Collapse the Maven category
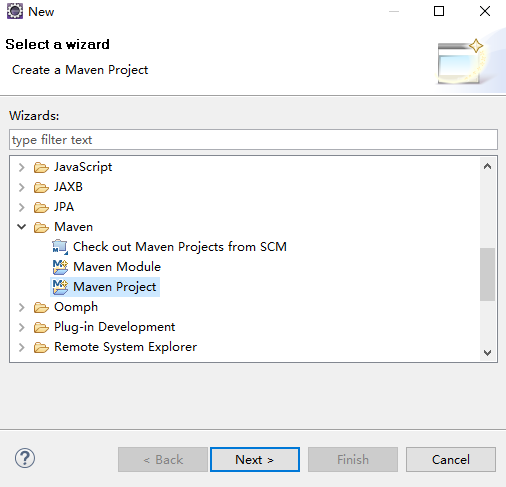This screenshot has height=487, width=506. click(22, 227)
